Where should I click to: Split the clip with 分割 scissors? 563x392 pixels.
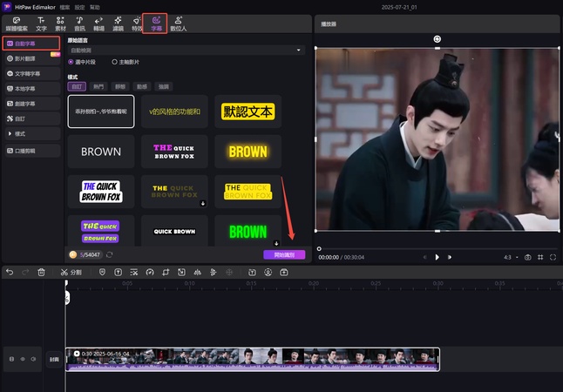click(x=71, y=272)
